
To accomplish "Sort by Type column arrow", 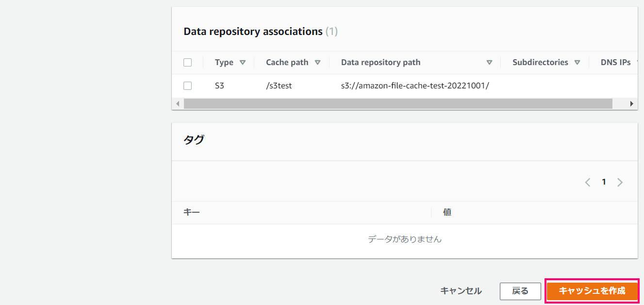I will click(243, 62).
